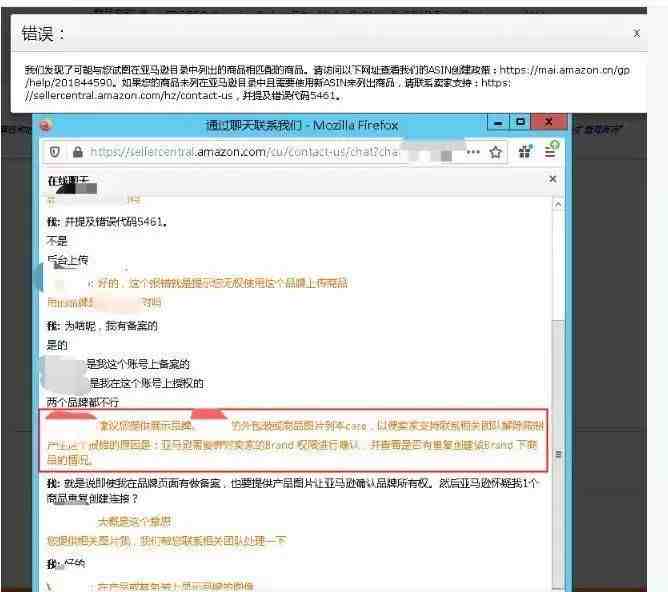Select the message starting with '就是说即使我在品牌页面有做备案'
This screenshot has height=592, width=668.
pos(293,491)
